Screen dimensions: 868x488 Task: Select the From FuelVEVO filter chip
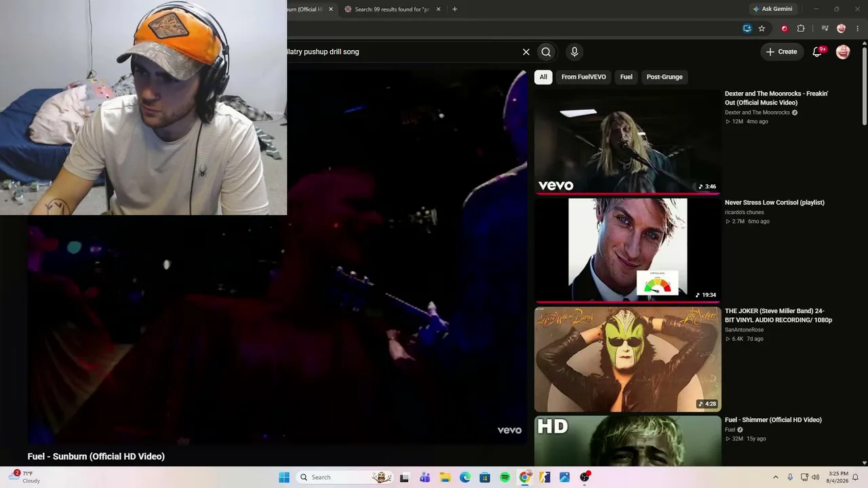(x=584, y=77)
